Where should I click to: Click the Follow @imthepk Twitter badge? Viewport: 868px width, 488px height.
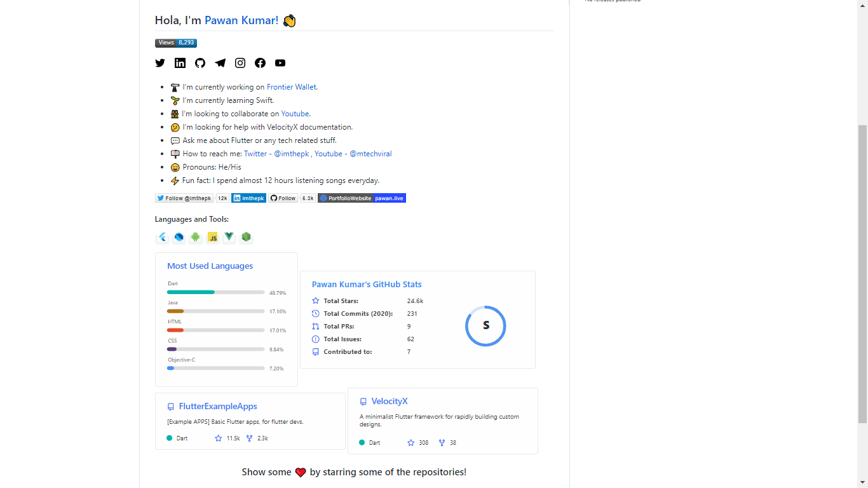(x=184, y=198)
